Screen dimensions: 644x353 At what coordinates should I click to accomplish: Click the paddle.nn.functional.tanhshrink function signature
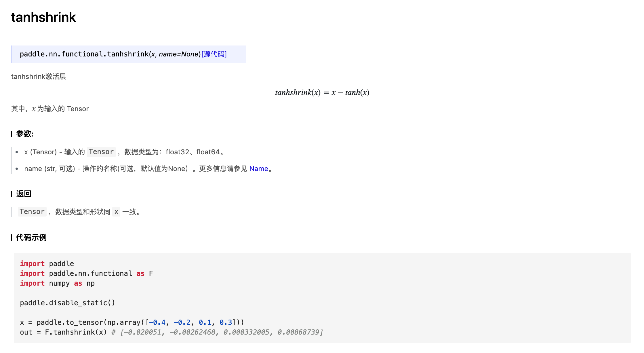click(x=109, y=54)
